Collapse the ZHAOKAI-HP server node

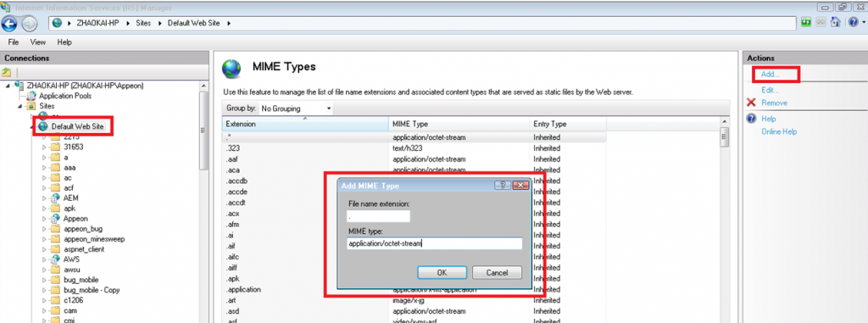coord(7,86)
